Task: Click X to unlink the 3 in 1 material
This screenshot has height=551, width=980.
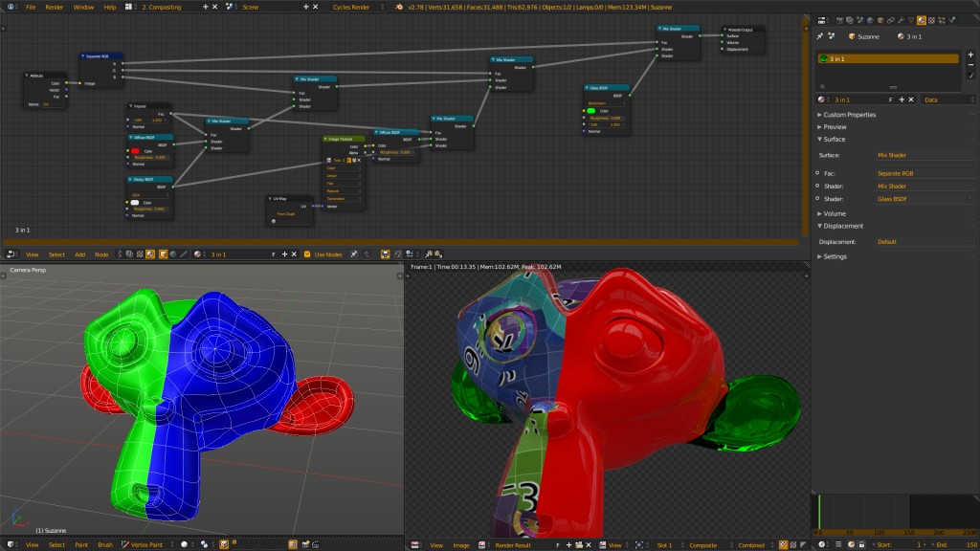Action: [x=911, y=99]
